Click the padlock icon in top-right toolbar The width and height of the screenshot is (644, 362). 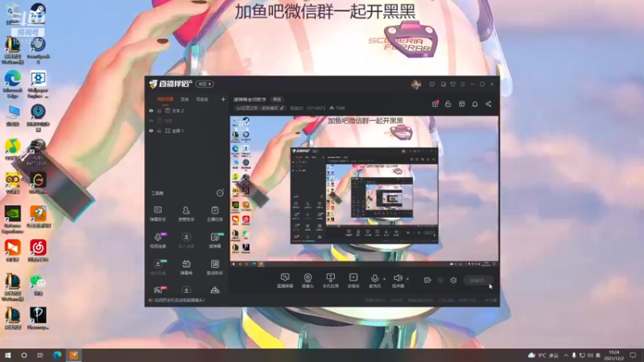tap(448, 104)
